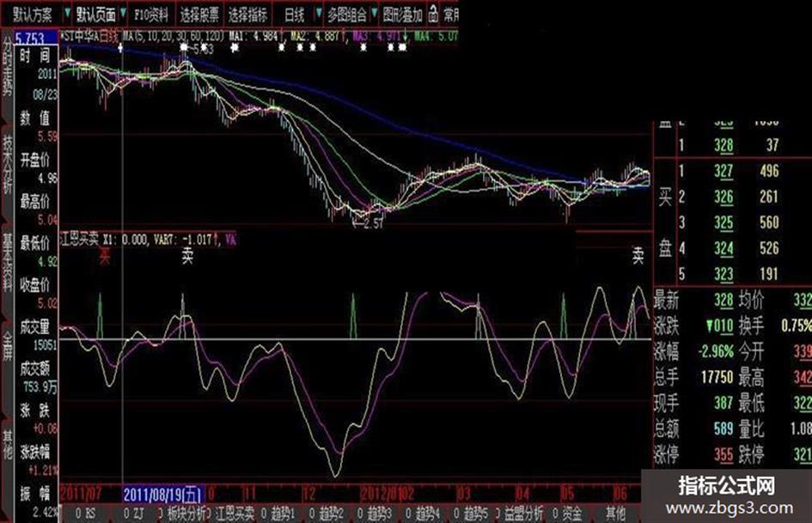Open the 技术分析 vertical sidebar tab

(x=7, y=164)
